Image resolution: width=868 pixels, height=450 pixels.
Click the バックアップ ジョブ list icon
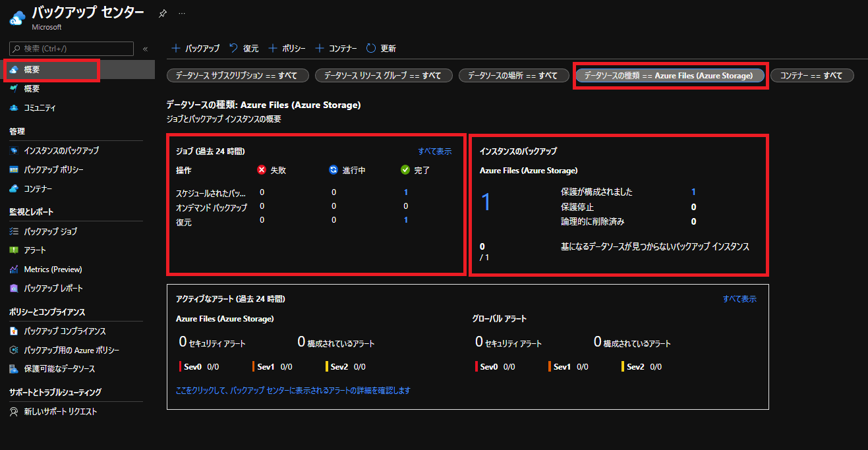coord(14,231)
